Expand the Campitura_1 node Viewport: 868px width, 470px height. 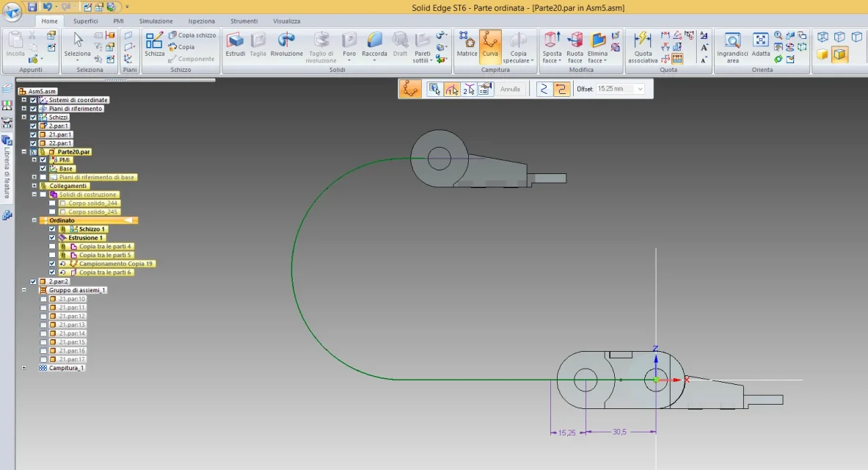[23, 368]
